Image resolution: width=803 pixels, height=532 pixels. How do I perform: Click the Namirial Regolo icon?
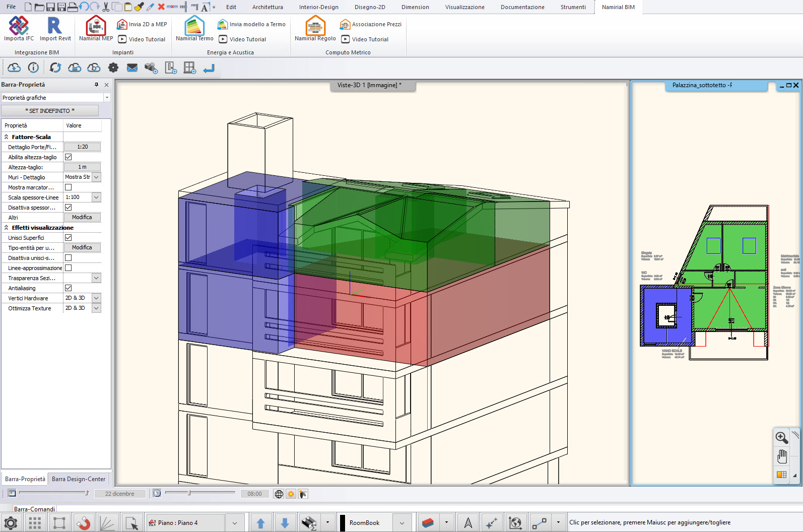click(x=315, y=26)
